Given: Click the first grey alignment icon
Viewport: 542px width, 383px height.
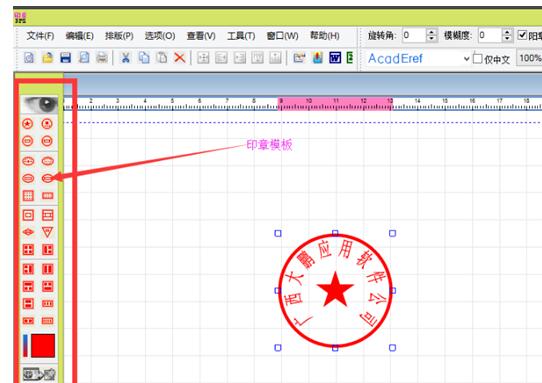Looking at the screenshot, I should click(x=203, y=58).
